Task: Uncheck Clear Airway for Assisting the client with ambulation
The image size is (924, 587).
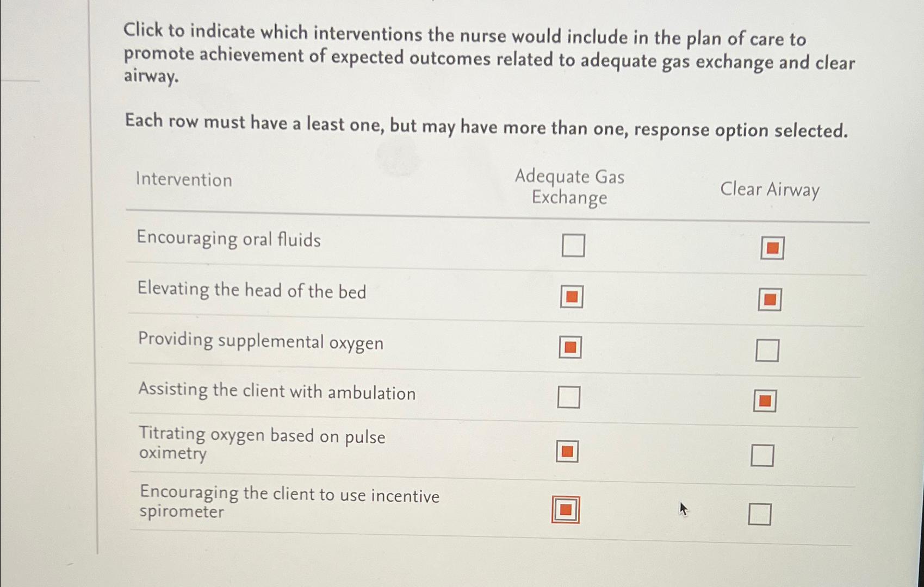Action: pyautogui.click(x=766, y=400)
